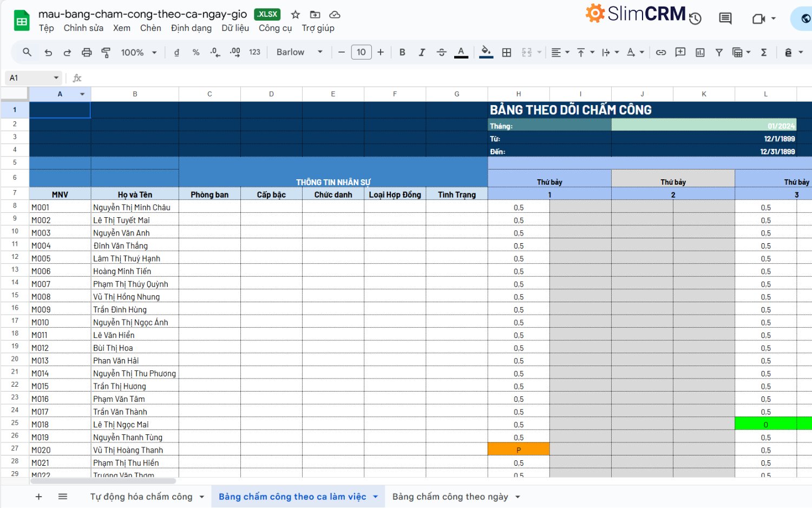Select the Paint format tool
This screenshot has width=812, height=508.
coord(106,53)
